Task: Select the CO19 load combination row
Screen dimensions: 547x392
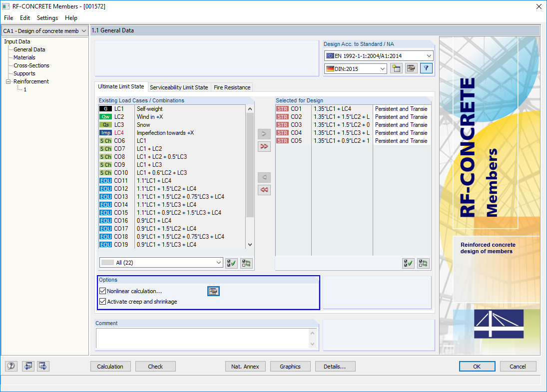Action: coord(172,245)
